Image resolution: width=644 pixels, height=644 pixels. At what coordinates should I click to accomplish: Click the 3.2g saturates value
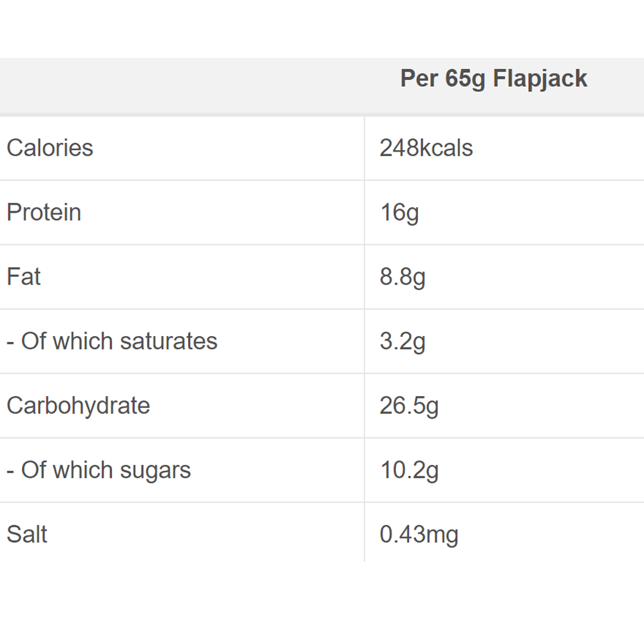point(402,341)
